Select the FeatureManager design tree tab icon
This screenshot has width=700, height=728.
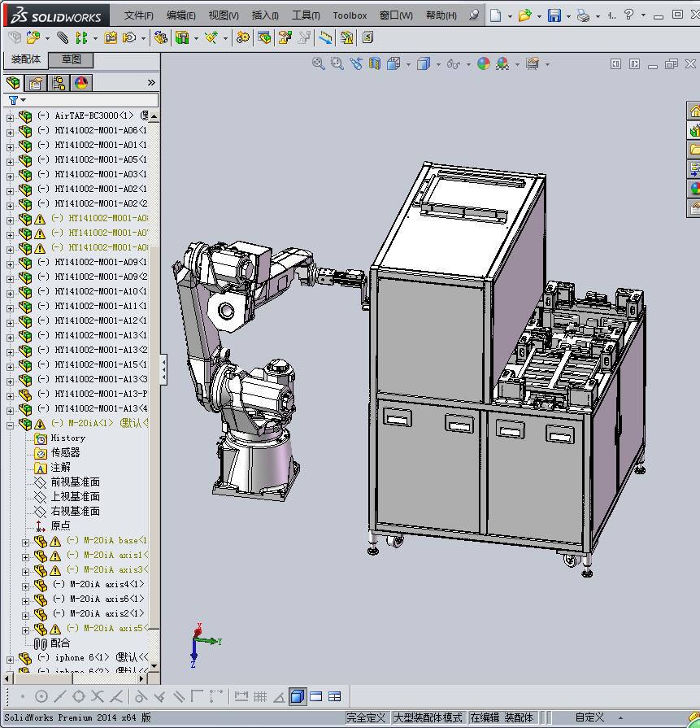tap(13, 83)
